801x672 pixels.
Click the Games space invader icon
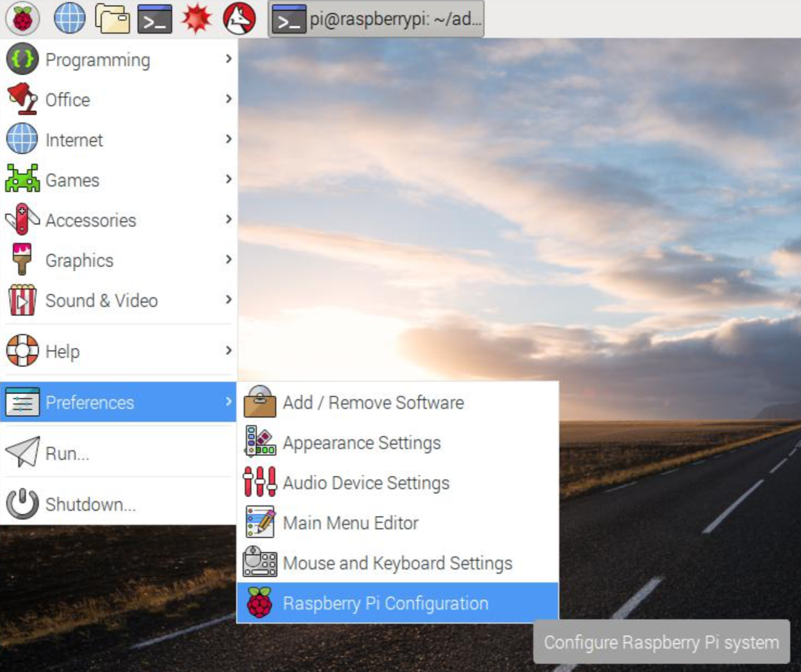pos(22,179)
